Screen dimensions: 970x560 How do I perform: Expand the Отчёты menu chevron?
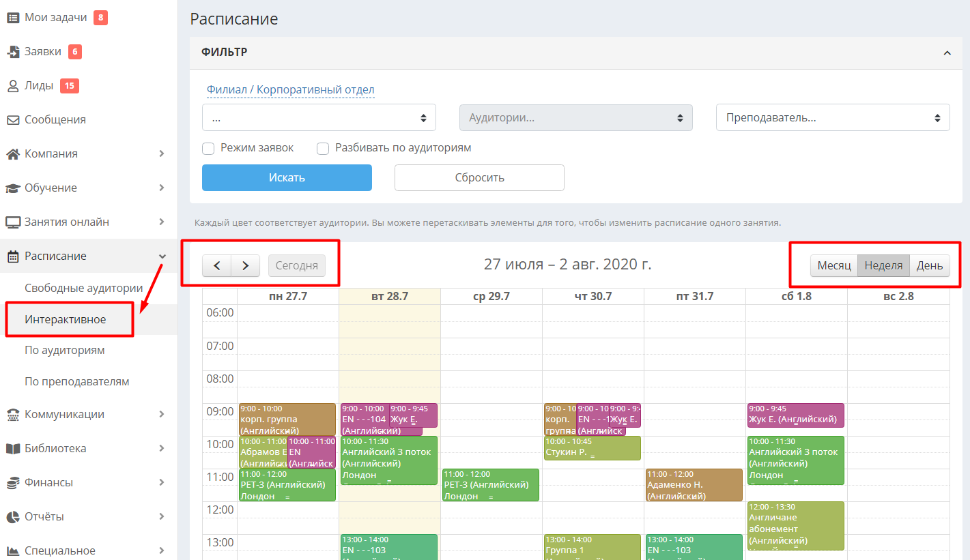(x=162, y=517)
